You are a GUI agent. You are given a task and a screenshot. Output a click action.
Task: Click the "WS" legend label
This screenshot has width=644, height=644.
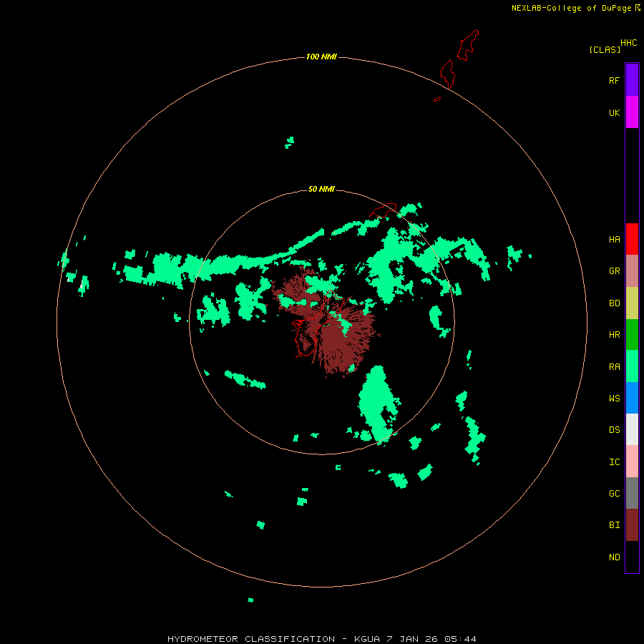tap(614, 398)
